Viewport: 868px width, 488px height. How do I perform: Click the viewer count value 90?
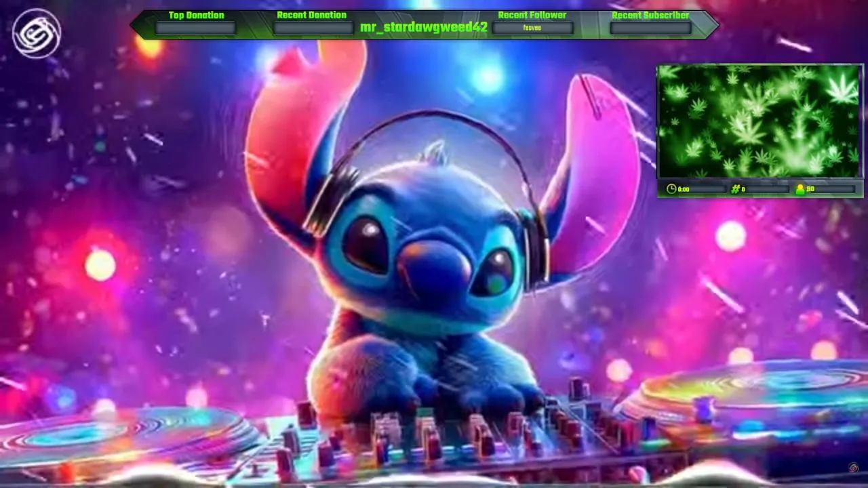tap(810, 190)
